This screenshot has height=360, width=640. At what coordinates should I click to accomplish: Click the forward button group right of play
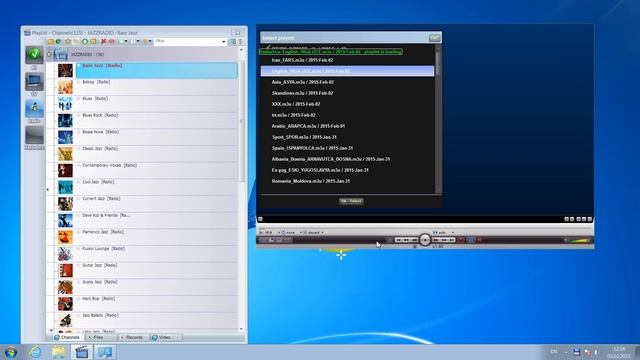click(x=443, y=240)
